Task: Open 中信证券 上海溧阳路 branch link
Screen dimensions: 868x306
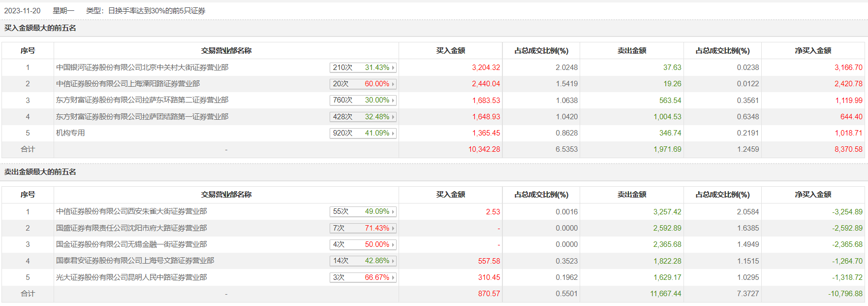Action: (128, 84)
